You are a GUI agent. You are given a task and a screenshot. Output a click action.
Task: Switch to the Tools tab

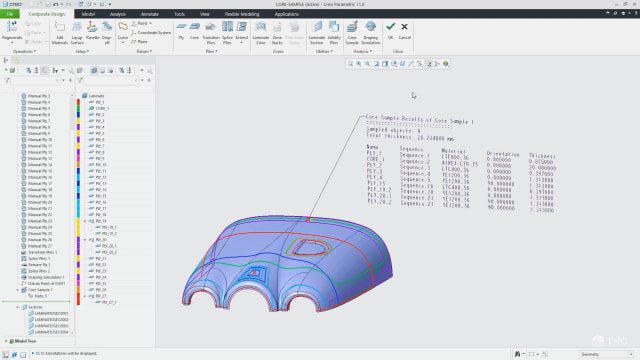(179, 14)
